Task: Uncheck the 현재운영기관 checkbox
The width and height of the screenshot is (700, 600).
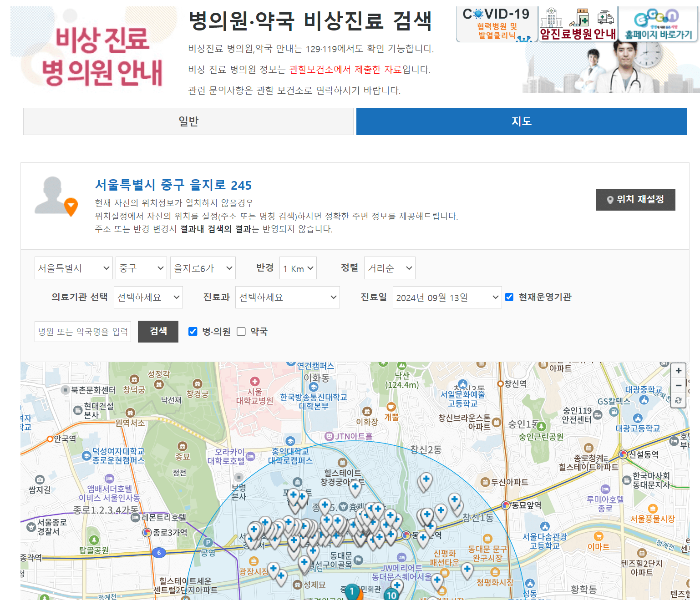Action: click(x=509, y=297)
